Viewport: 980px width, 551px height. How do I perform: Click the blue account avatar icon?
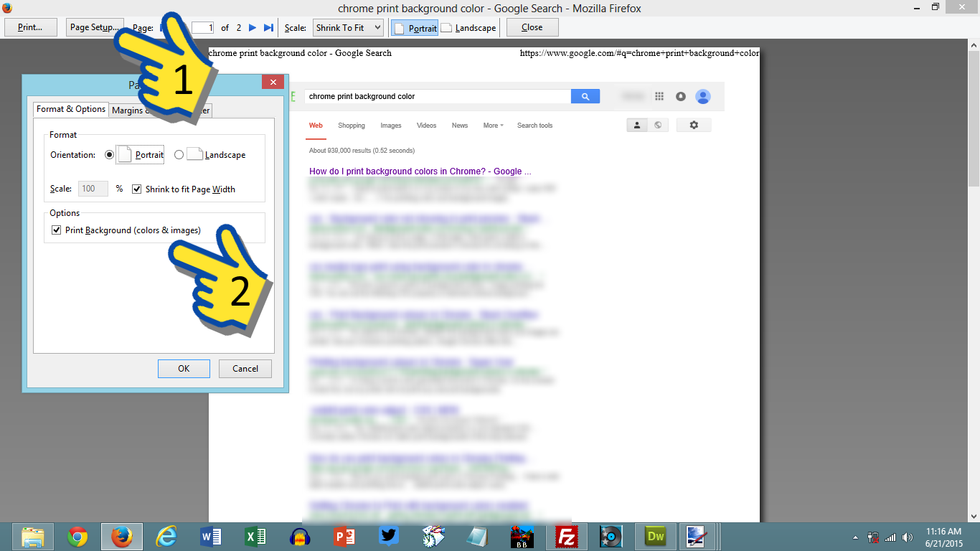click(703, 96)
